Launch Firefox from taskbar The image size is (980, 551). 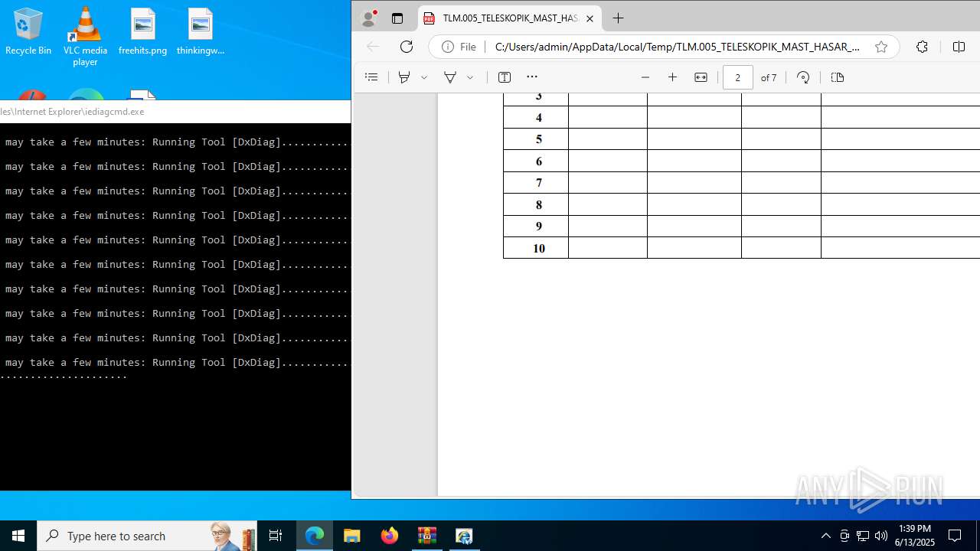[x=389, y=536]
